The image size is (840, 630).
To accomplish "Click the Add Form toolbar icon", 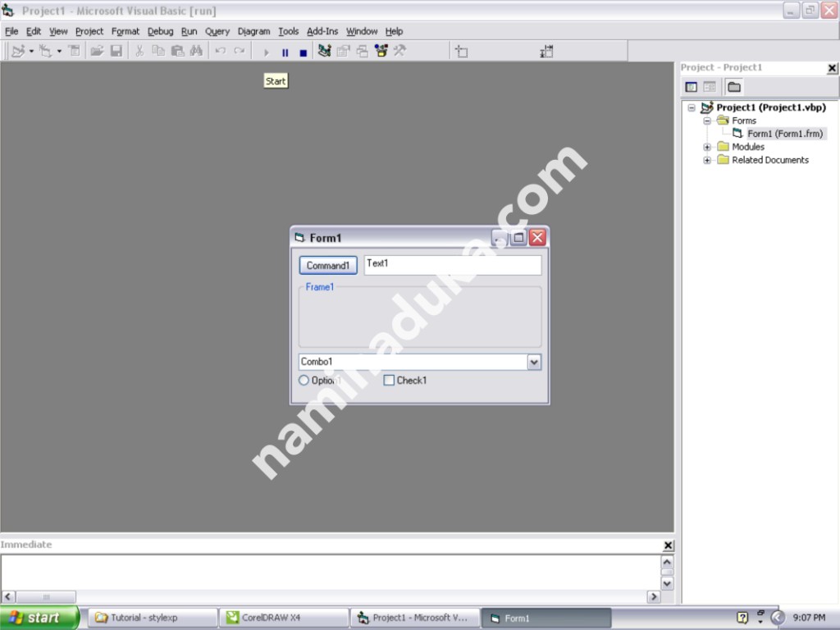I will [46, 51].
